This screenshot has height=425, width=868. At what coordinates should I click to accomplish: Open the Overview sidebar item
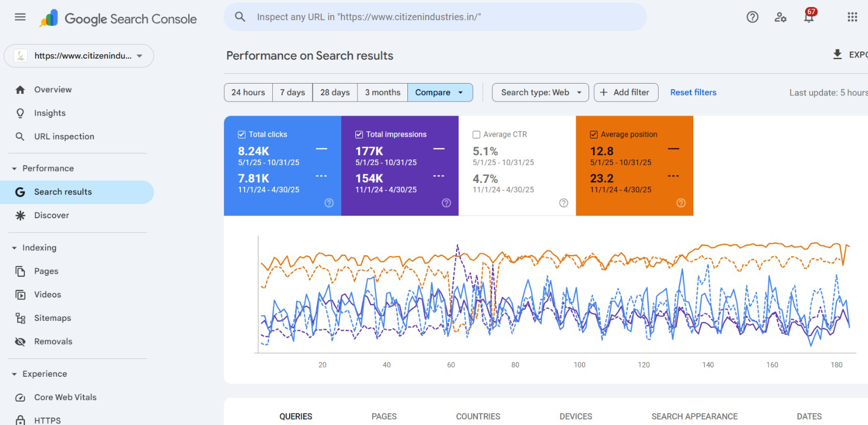pos(77,90)
